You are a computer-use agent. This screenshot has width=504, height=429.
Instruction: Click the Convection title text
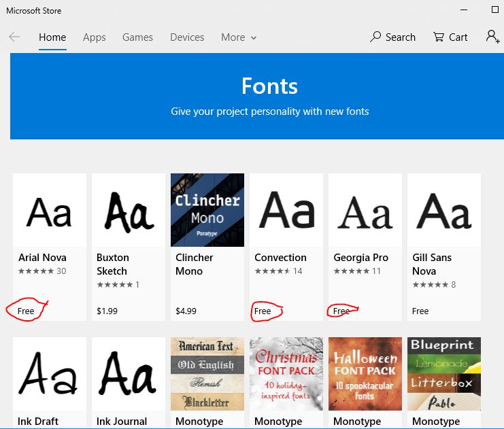(x=280, y=258)
